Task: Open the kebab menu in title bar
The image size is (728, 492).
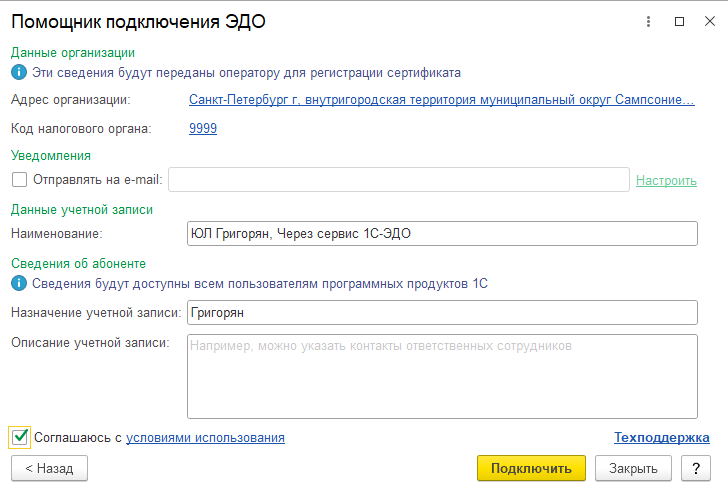Action: [x=650, y=21]
